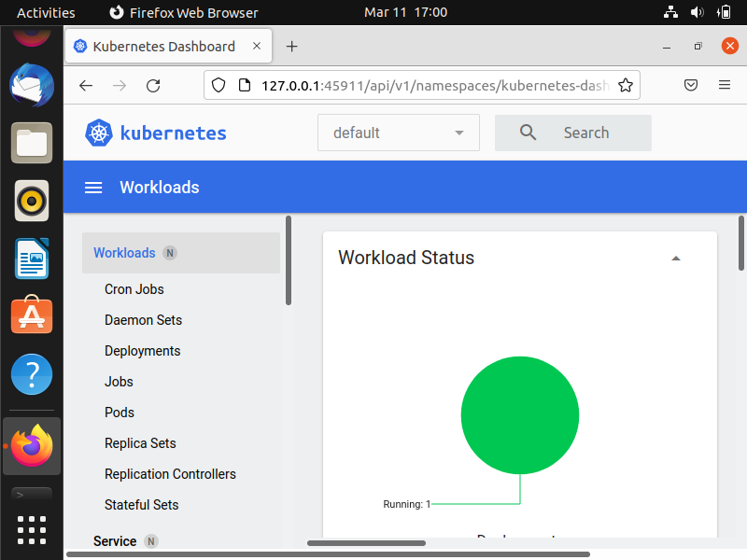Image resolution: width=747 pixels, height=560 pixels.
Task: Open the network status icon in top bar
Action: click(x=670, y=12)
